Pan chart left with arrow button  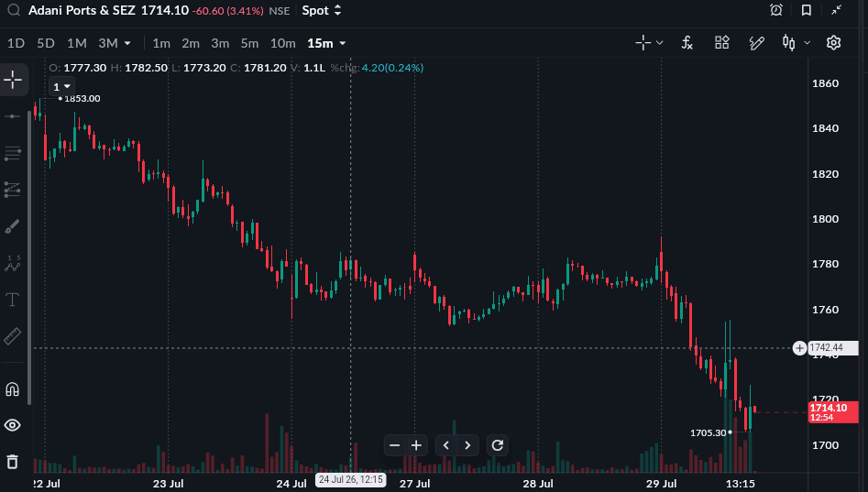point(446,445)
